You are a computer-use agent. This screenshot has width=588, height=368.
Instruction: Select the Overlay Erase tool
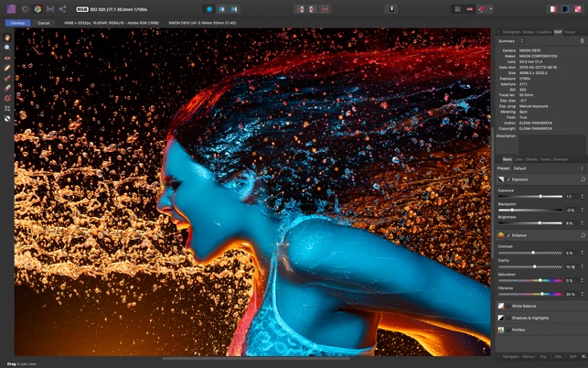pyautogui.click(x=7, y=88)
